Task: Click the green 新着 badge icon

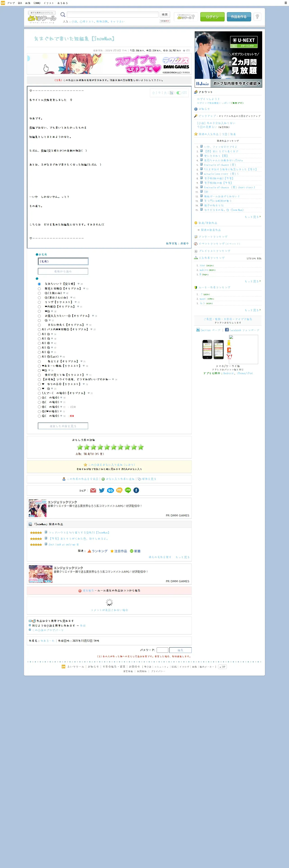Action: coord(131,551)
